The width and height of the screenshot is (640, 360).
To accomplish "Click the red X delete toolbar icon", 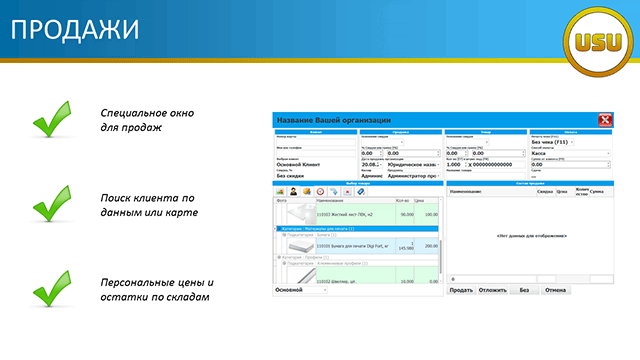I will 347,191.
